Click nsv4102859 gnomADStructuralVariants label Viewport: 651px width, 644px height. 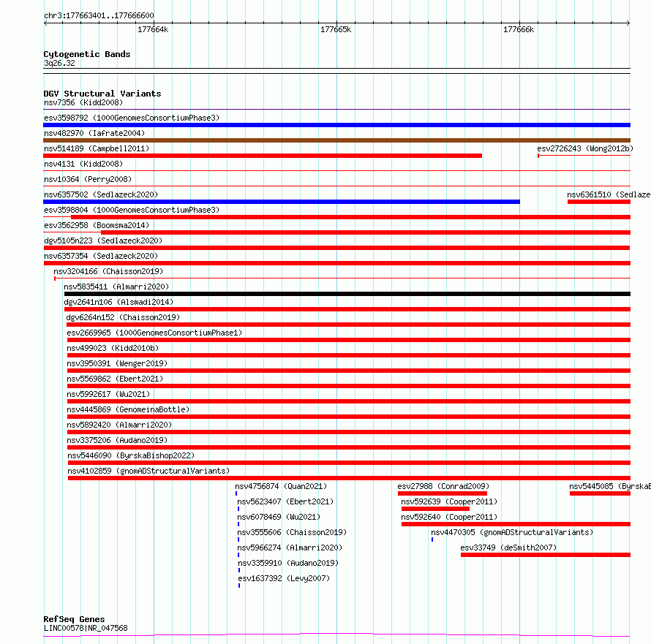pyautogui.click(x=148, y=471)
